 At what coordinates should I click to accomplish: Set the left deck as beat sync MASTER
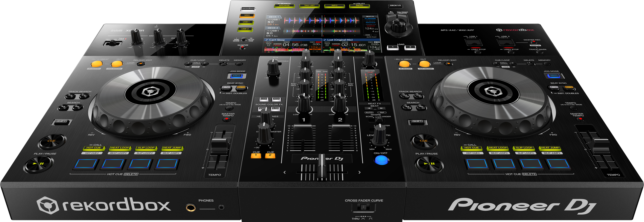pyautogui.click(x=241, y=88)
